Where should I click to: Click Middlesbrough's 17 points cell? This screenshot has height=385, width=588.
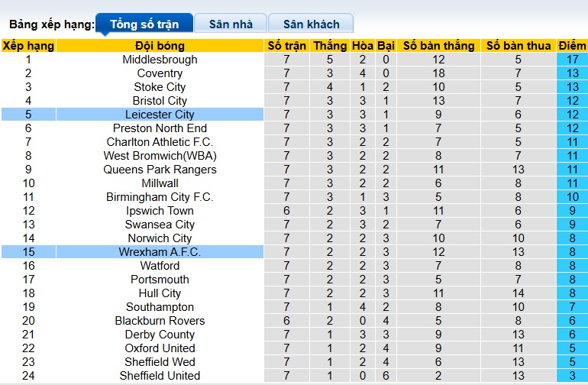(x=572, y=60)
